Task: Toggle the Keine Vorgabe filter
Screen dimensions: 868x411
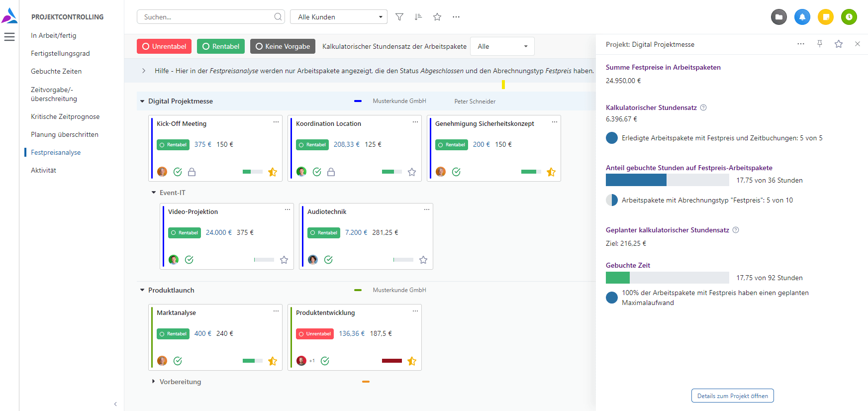Action: (x=283, y=46)
